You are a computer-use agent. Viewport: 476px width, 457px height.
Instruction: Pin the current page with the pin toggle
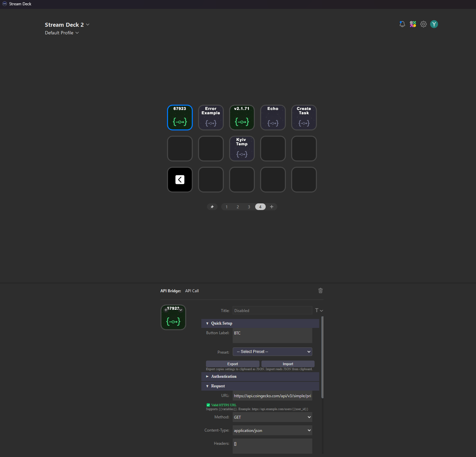tap(212, 207)
